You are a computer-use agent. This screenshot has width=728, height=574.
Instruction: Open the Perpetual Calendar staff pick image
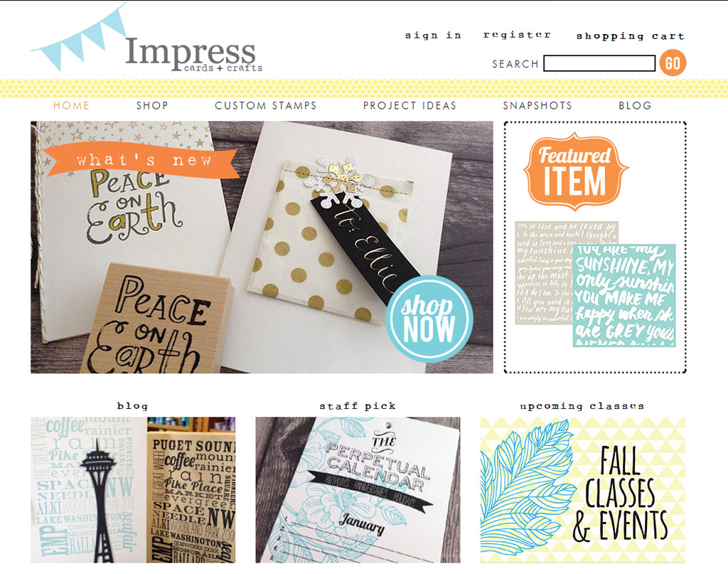(x=358, y=490)
